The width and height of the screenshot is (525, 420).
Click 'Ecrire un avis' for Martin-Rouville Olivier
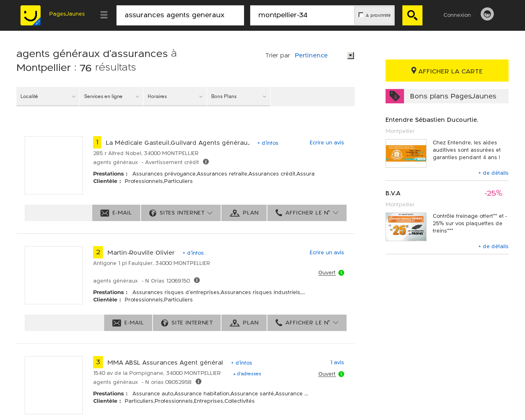[327, 252]
